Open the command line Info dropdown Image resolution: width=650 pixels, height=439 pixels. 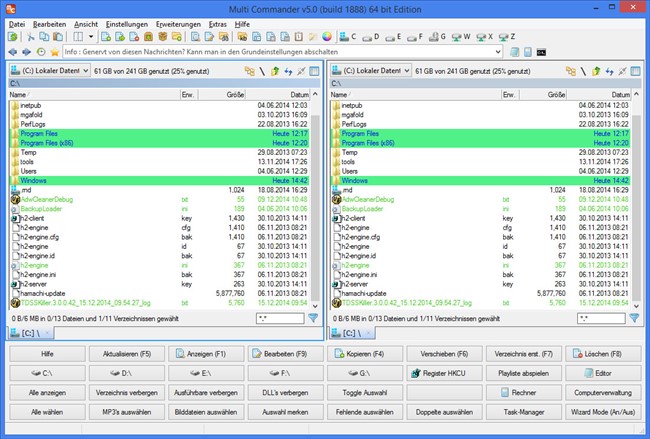(x=498, y=52)
